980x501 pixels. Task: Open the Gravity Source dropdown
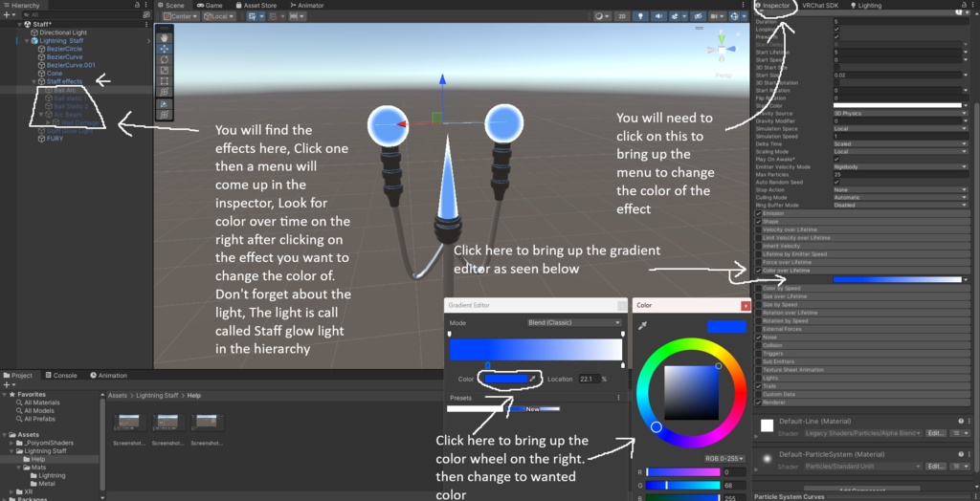click(x=901, y=114)
